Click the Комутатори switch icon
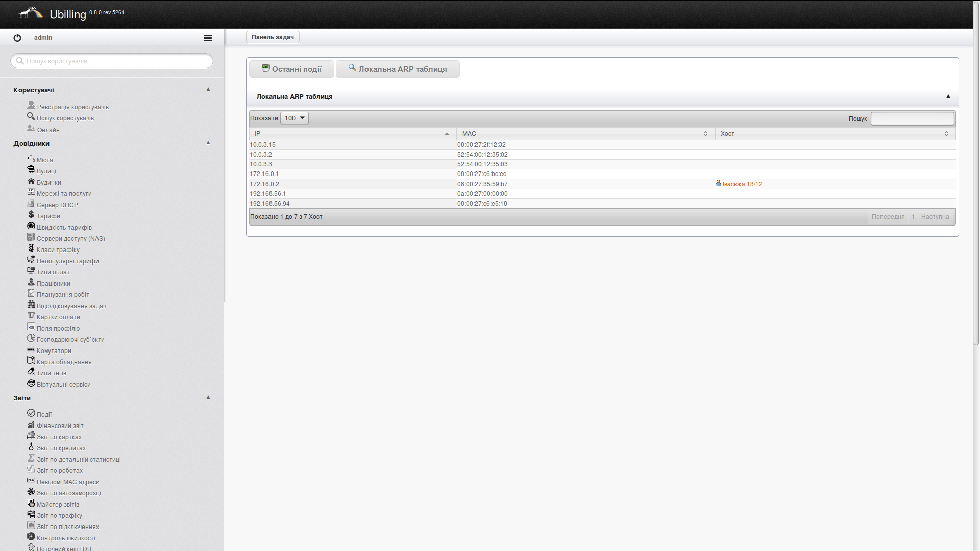This screenshot has width=980, height=551. click(31, 350)
